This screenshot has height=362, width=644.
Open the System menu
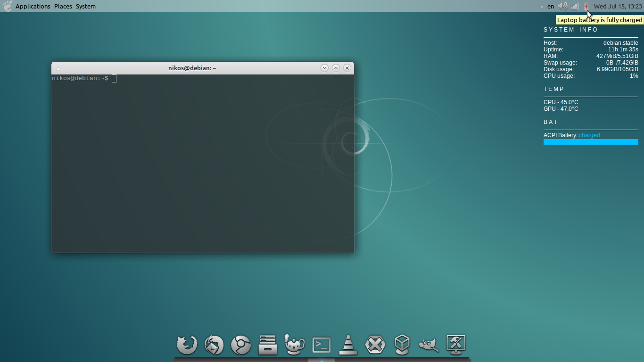point(86,6)
